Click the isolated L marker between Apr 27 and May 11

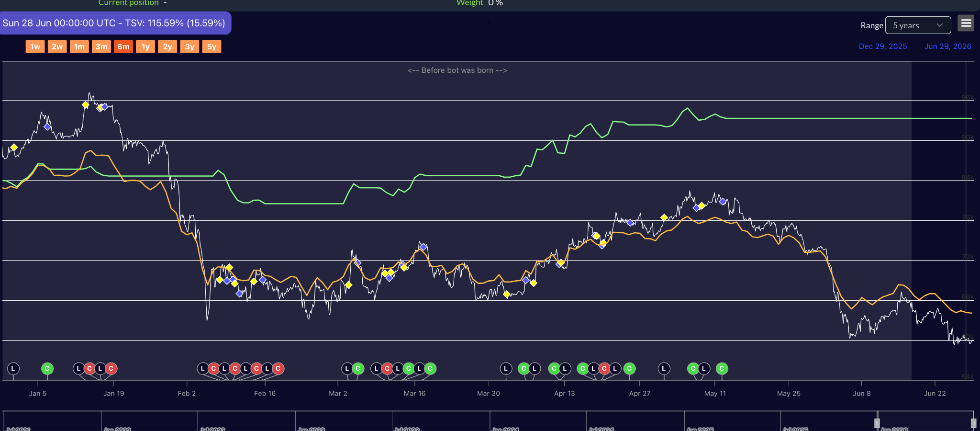(664, 368)
